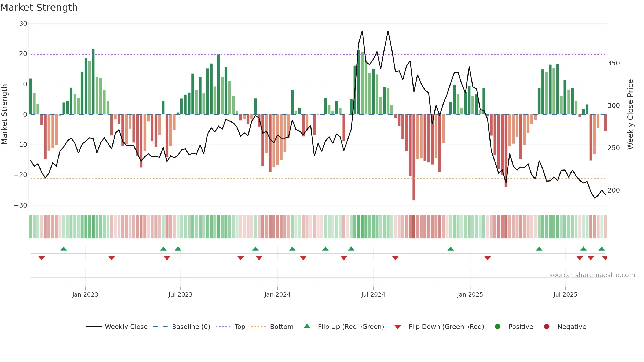This screenshot has width=644, height=362.
Task: Click the 200 tick on right axis
Action: (x=614, y=190)
